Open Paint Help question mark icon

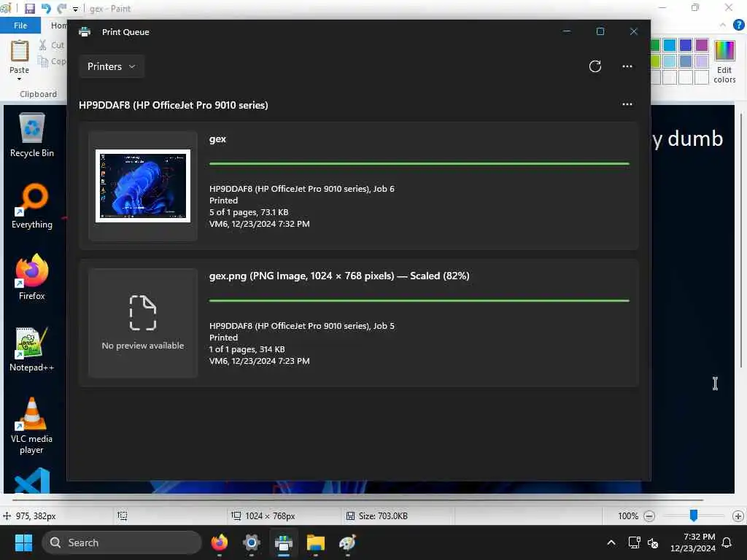[x=738, y=25]
